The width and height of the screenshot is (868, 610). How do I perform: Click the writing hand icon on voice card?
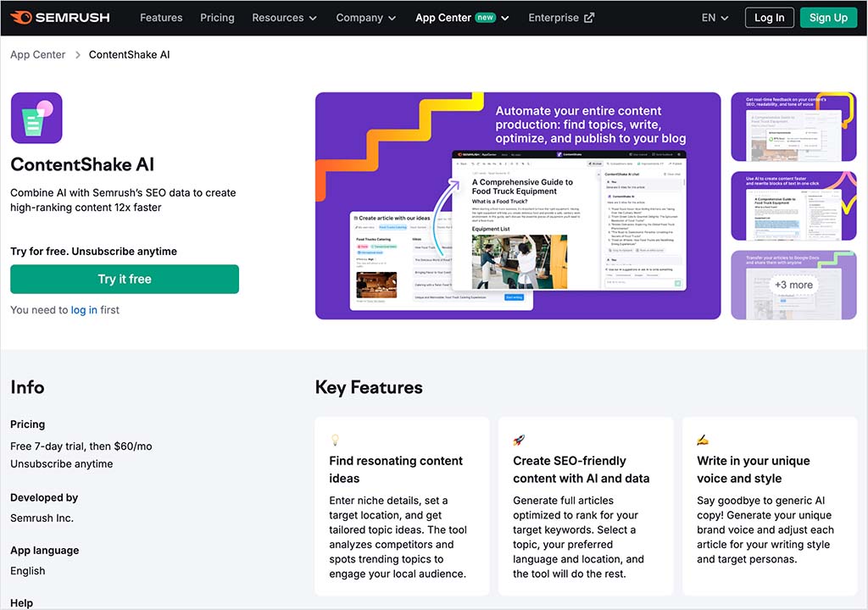click(703, 440)
